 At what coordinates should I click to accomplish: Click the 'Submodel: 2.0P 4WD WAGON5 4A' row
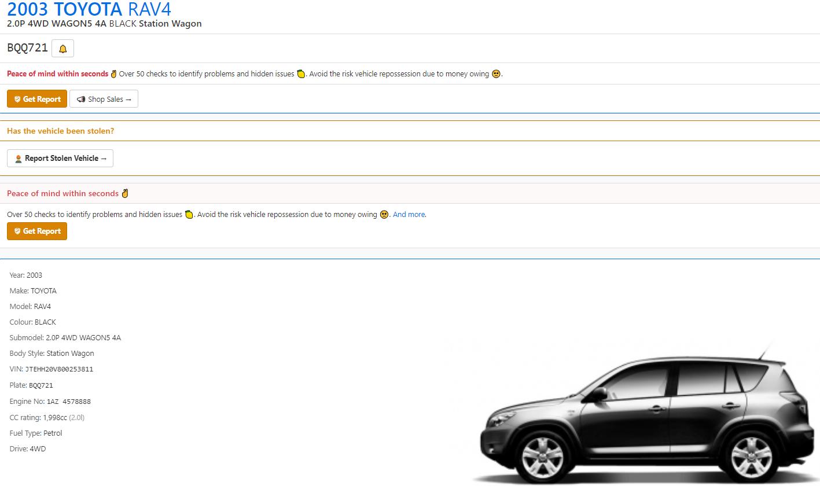[x=65, y=338]
